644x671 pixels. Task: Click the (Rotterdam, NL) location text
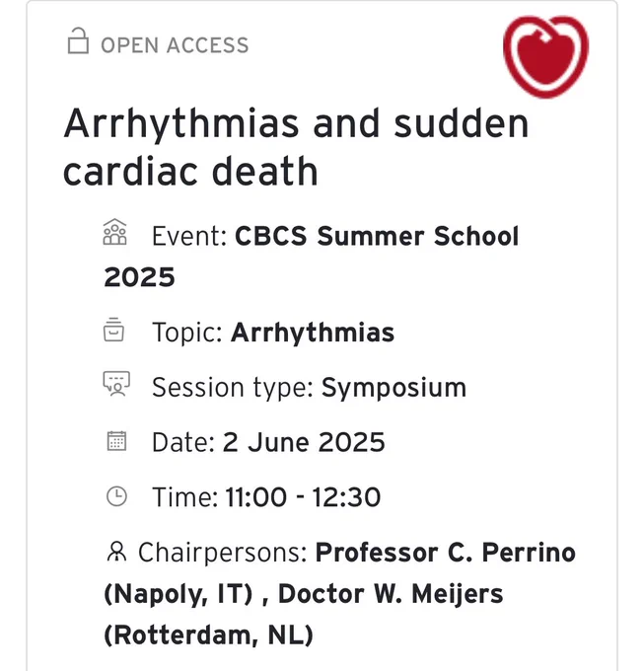coord(208,635)
